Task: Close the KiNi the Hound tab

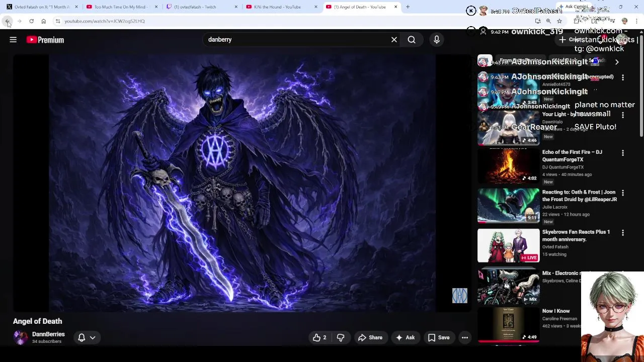Action: [x=316, y=7]
